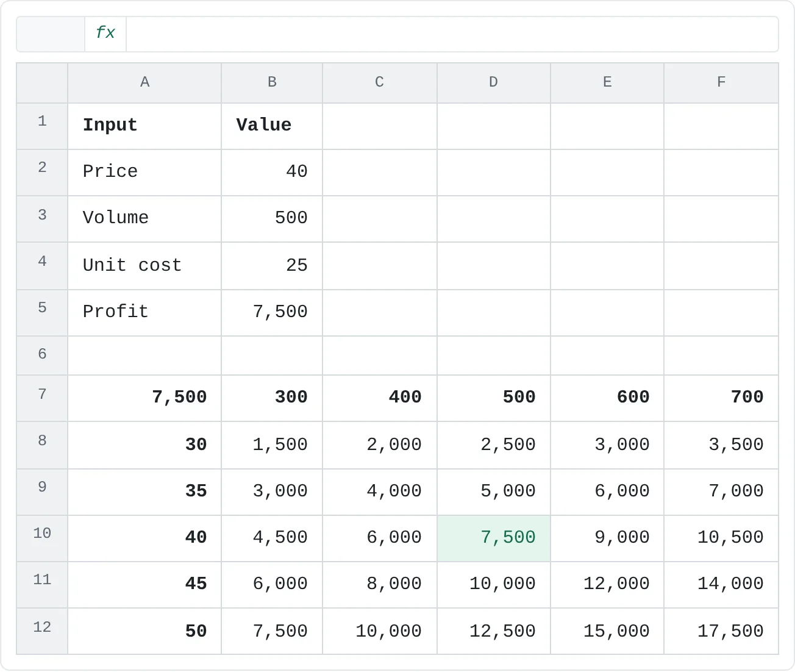Click the cell showing 10,500

pos(721,538)
